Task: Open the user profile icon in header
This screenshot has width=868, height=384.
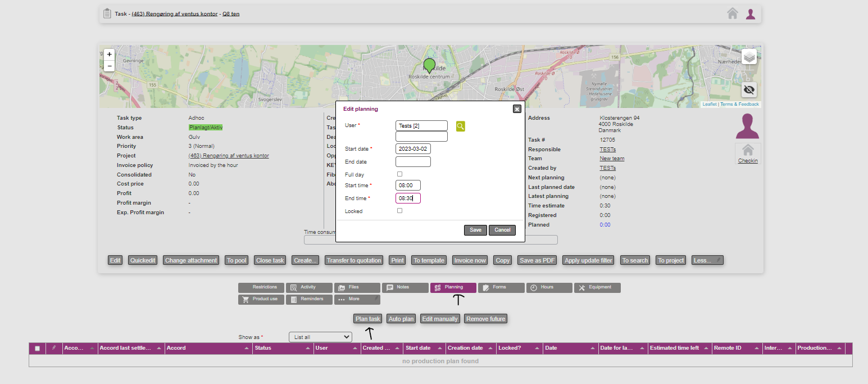Action: pos(751,13)
